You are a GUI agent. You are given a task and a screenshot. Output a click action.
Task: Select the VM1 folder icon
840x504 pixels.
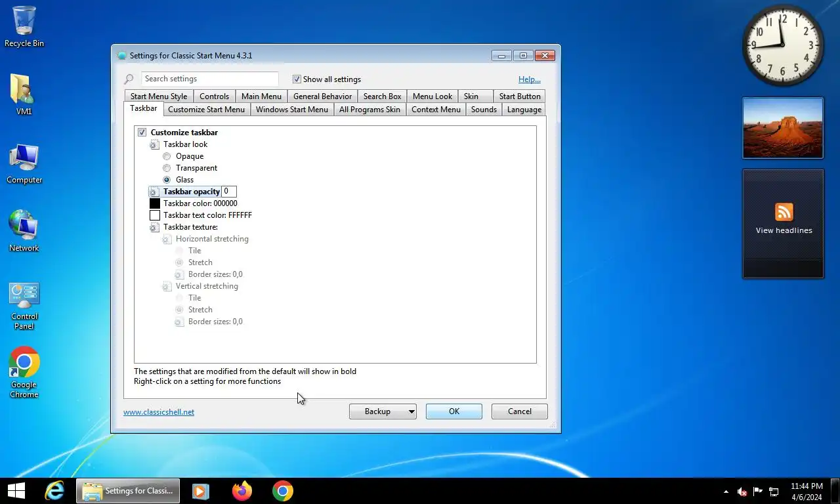pyautogui.click(x=24, y=95)
